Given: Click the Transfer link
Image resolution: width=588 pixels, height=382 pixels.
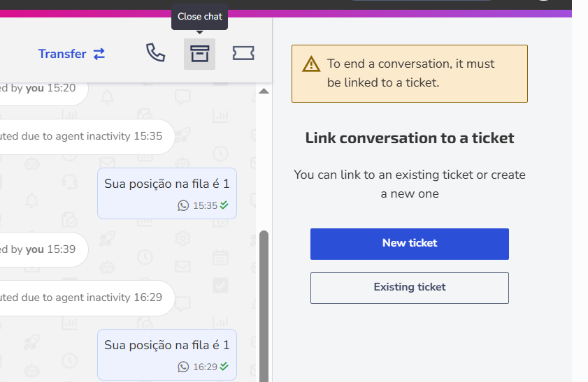Looking at the screenshot, I should (71, 54).
